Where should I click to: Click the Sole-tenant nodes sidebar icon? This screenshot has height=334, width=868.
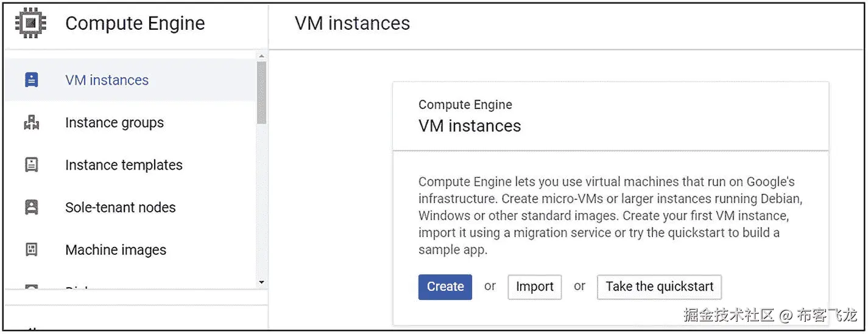31,207
